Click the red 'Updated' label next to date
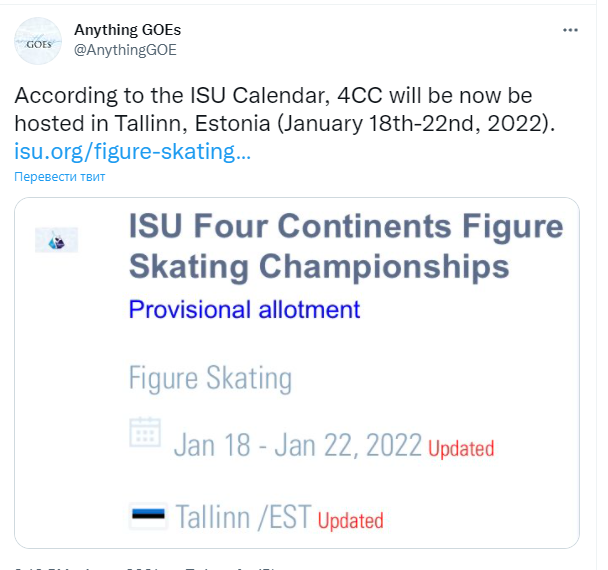The image size is (608, 570). coord(461,449)
